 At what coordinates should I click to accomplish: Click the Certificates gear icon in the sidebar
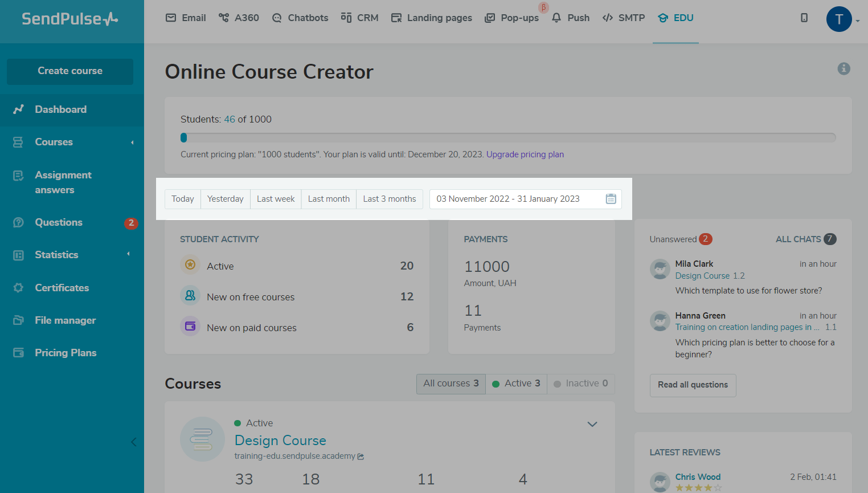point(18,288)
